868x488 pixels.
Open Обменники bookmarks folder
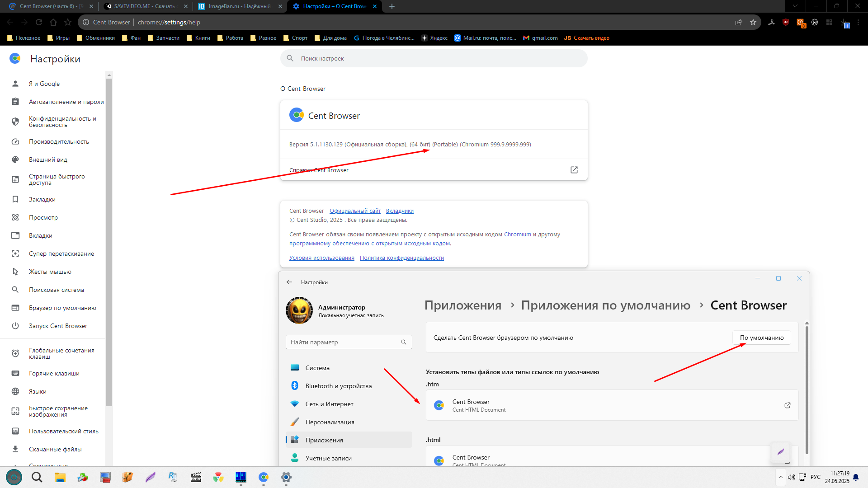click(96, 38)
